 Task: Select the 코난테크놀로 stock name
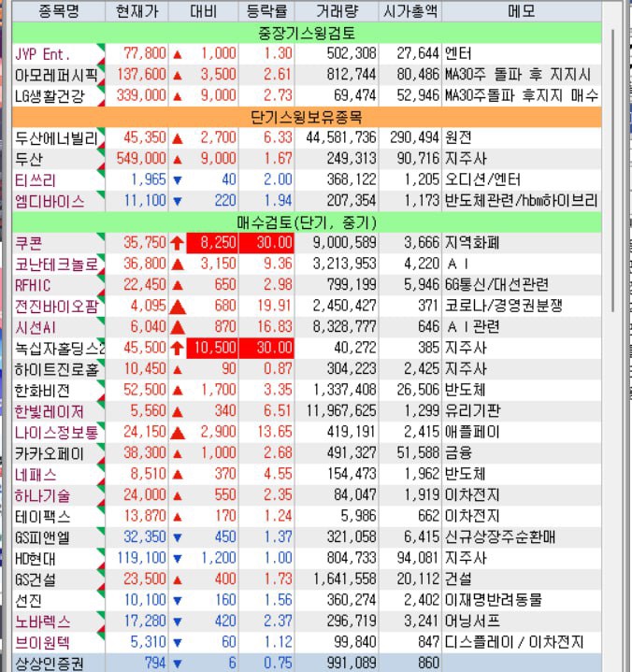coord(57,264)
